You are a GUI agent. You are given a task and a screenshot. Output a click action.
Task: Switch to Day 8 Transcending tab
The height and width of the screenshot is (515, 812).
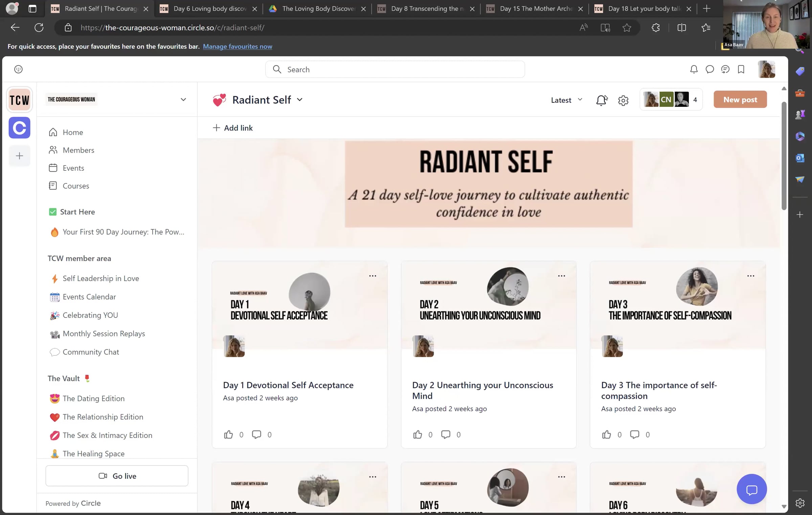coord(426,9)
